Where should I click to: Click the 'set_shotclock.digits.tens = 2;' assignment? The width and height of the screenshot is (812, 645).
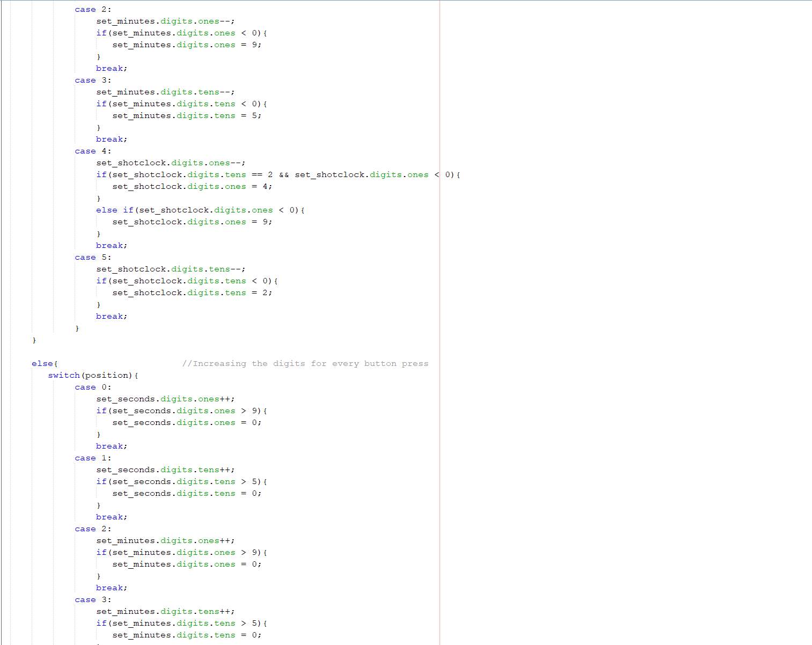click(192, 293)
